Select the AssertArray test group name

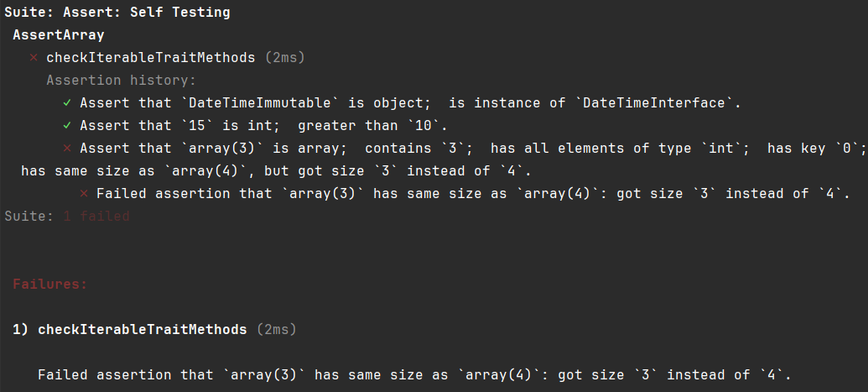[58, 35]
